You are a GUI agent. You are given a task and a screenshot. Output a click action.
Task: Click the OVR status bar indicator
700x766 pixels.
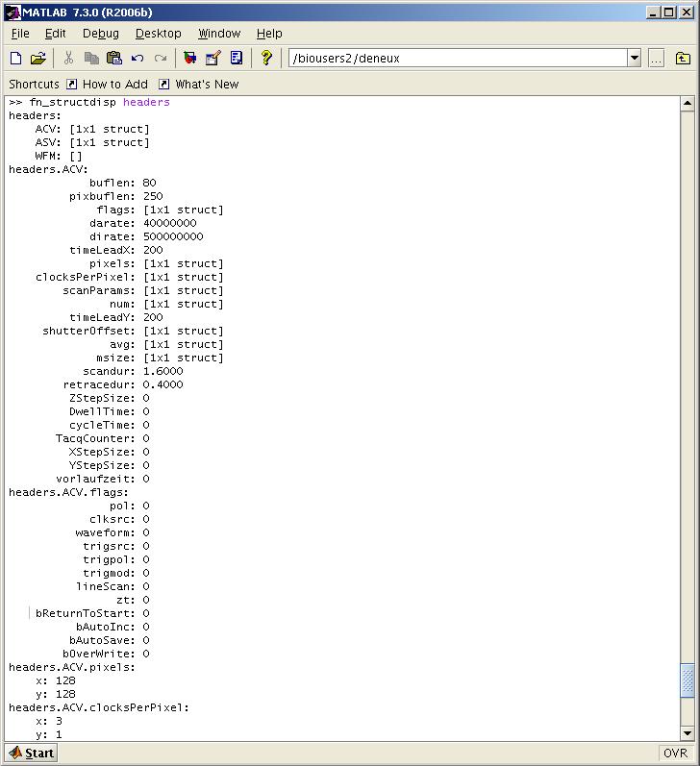(x=676, y=753)
